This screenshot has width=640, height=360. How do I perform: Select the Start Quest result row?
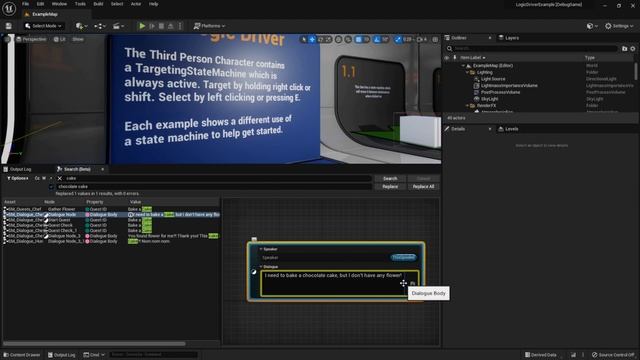pyautogui.click(x=111, y=220)
